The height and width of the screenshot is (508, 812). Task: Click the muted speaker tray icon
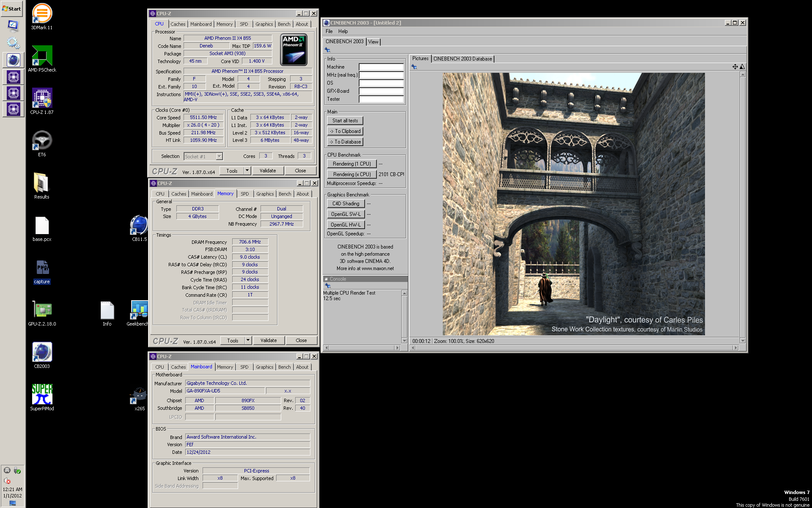pyautogui.click(x=7, y=481)
